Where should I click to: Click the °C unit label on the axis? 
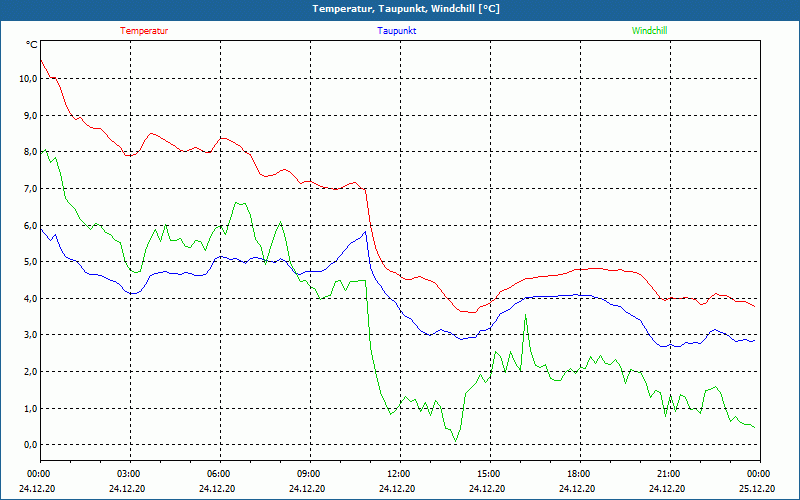pyautogui.click(x=32, y=45)
